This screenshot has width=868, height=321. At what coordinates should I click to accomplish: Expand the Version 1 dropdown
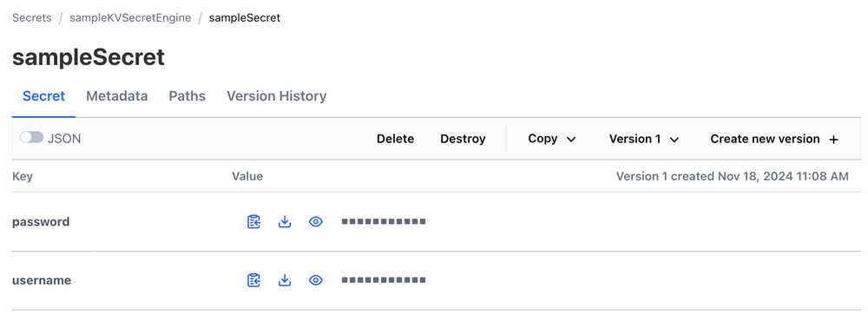click(644, 139)
